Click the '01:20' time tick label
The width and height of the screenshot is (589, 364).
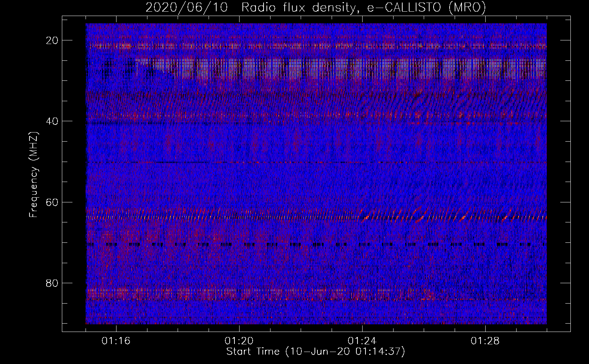click(239, 341)
